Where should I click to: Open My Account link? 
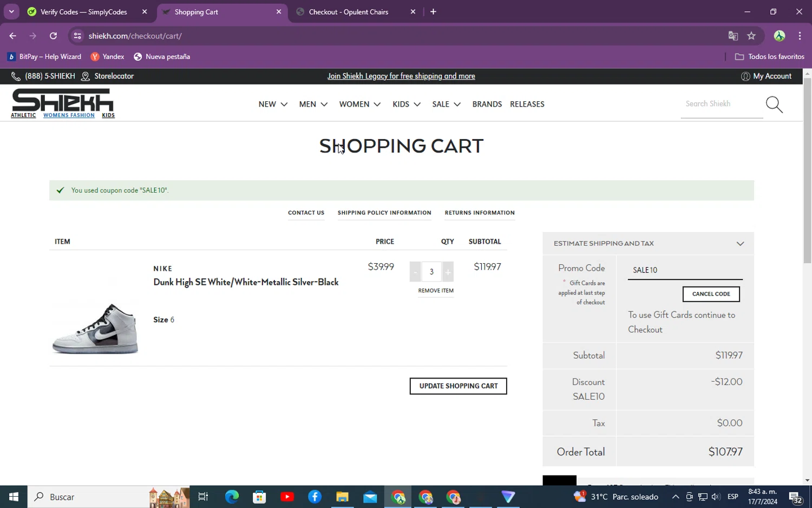point(766,76)
